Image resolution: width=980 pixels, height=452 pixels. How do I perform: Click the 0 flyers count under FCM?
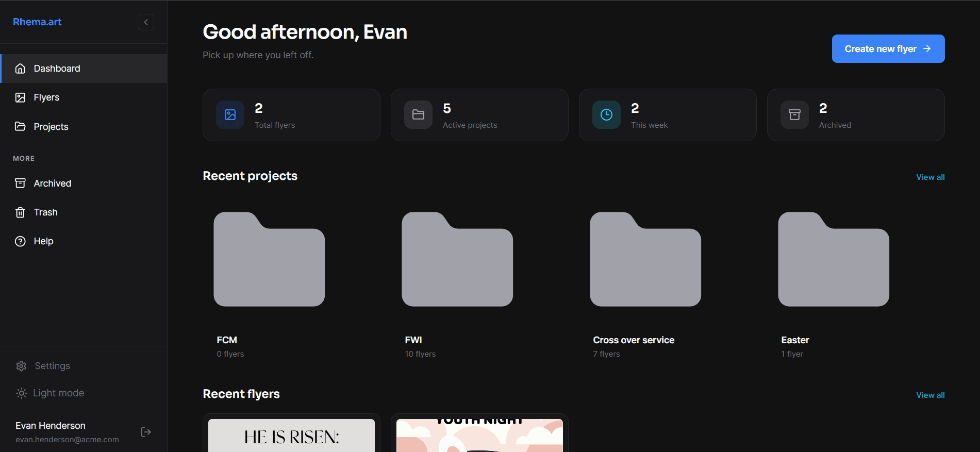point(230,354)
